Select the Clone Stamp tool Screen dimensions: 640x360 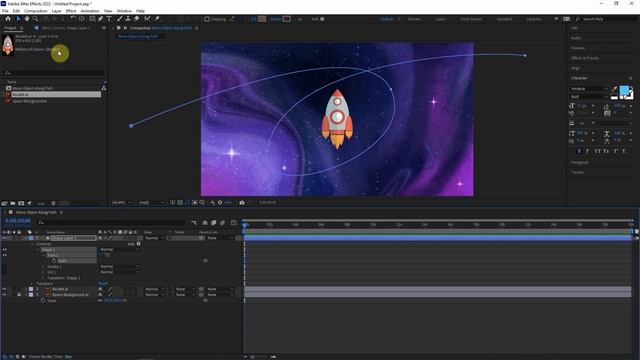[x=128, y=19]
